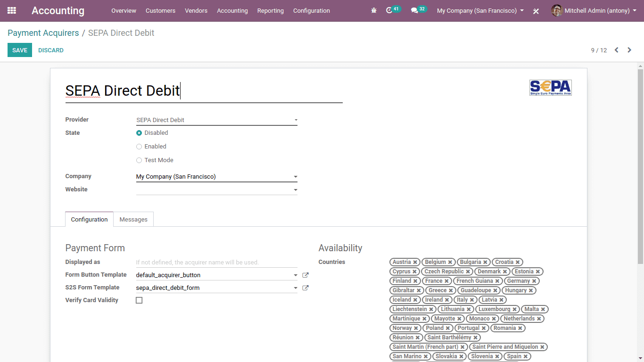Image resolution: width=644 pixels, height=362 pixels.
Task: Open the Accounting top menu
Action: click(232, 10)
